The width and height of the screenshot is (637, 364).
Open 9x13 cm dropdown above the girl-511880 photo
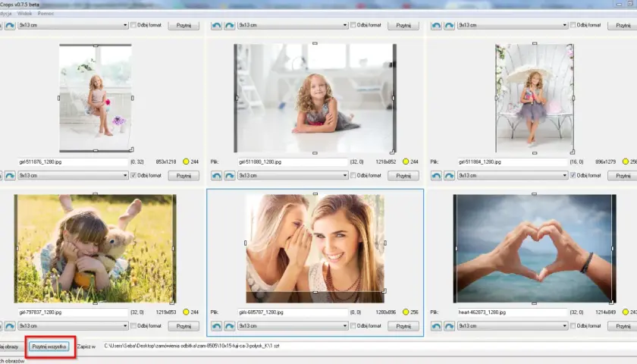click(293, 25)
